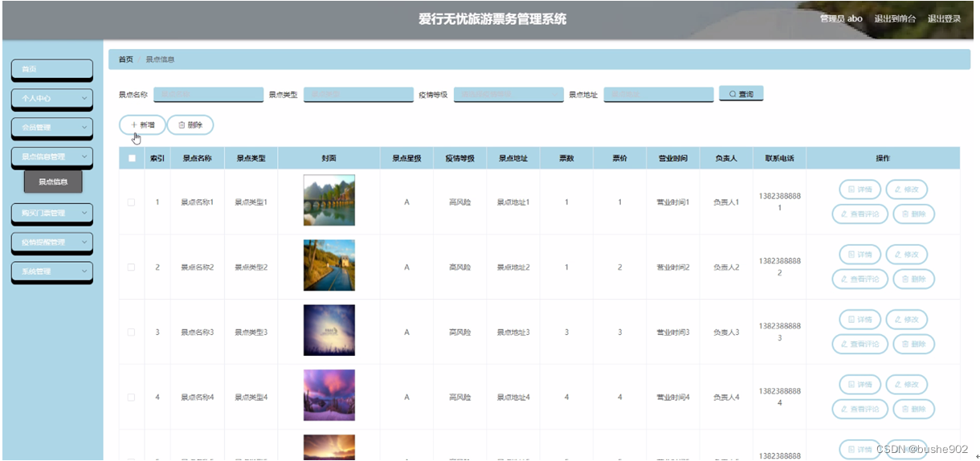This screenshot has width=980, height=461.
Task: Click the 票价 column header
Action: (619, 158)
